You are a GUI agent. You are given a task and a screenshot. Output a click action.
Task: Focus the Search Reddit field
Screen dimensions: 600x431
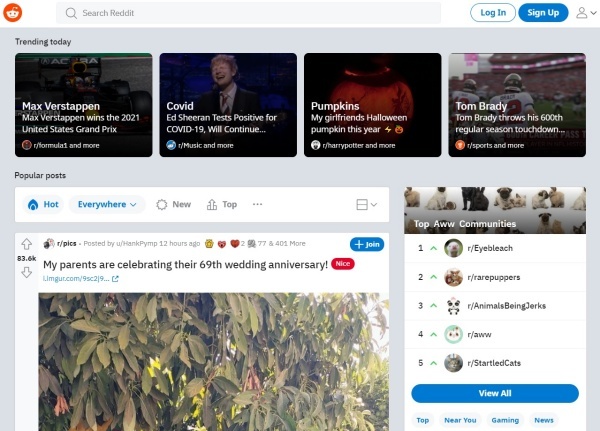tap(248, 13)
